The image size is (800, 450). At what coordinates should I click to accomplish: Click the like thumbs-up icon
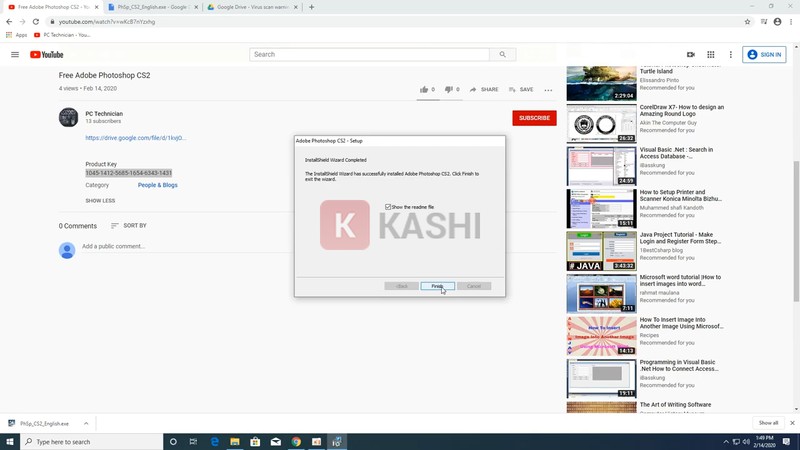point(424,89)
